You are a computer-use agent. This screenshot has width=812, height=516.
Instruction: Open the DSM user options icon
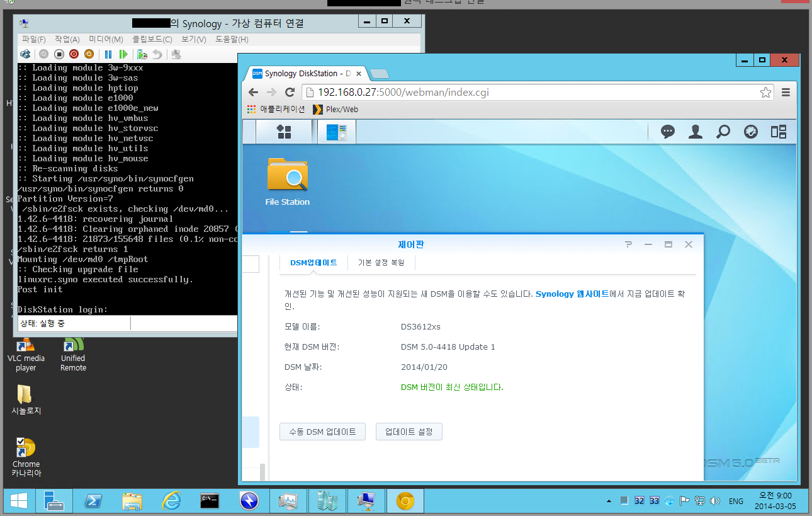pyautogui.click(x=696, y=132)
